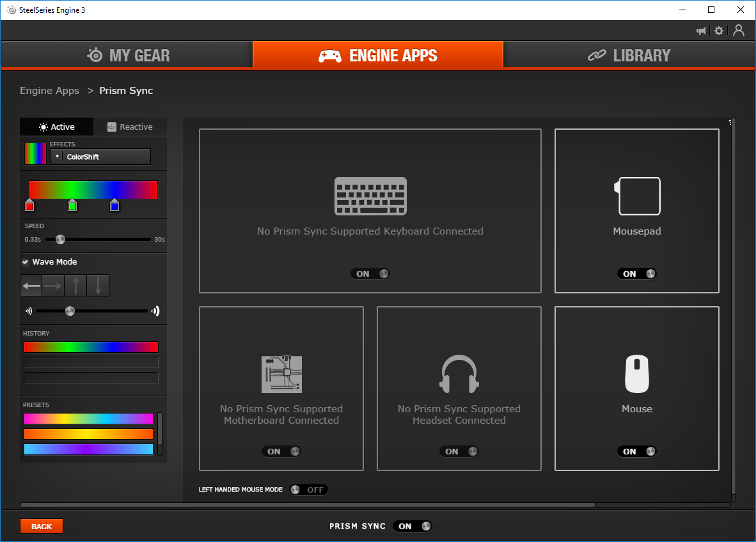756x542 pixels.
Task: Set wave direction to right arrow
Action: tap(53, 286)
